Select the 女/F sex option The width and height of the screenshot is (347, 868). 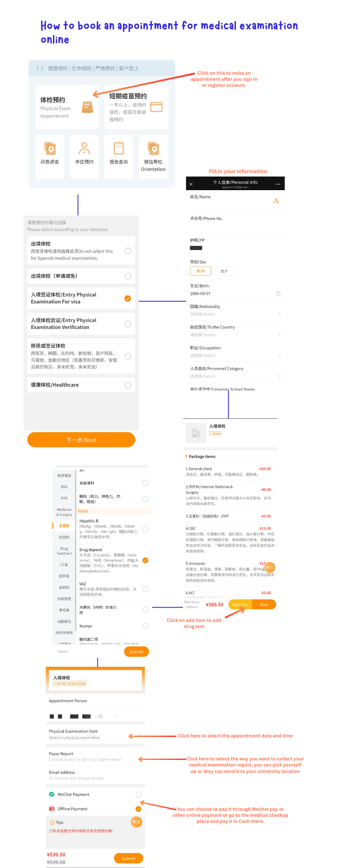[224, 271]
